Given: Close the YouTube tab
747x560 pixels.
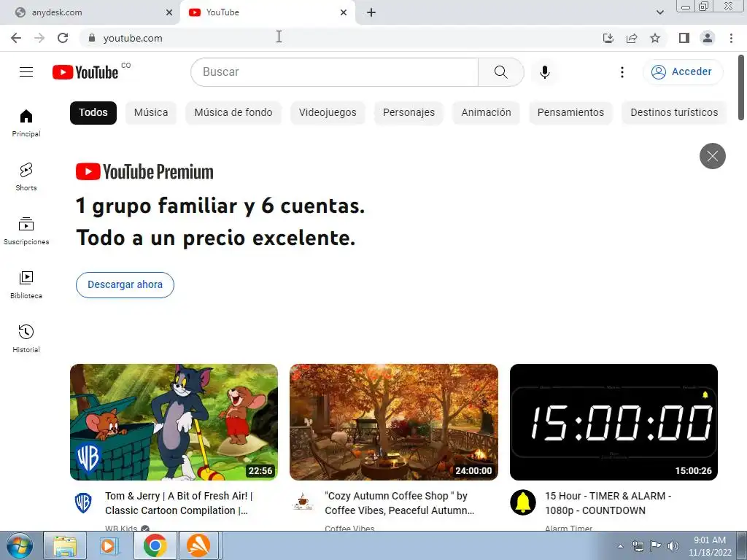Looking at the screenshot, I should click(x=344, y=12).
